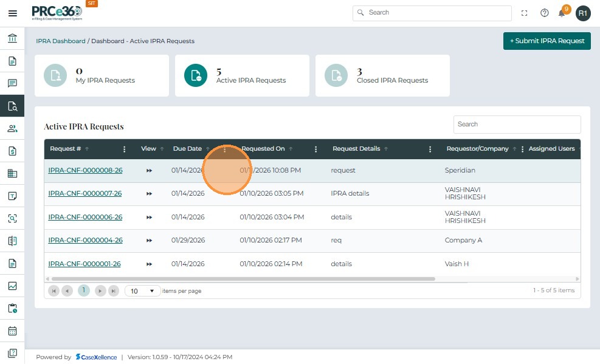Open the chat messages sidebar icon

point(12,83)
